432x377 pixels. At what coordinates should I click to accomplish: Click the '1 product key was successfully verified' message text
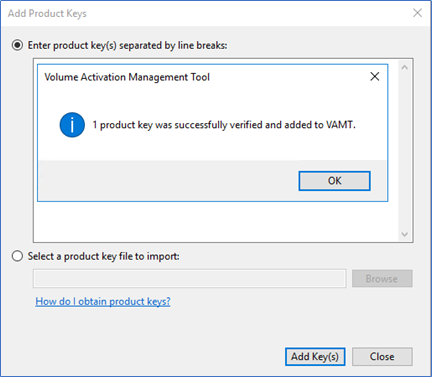click(x=224, y=125)
